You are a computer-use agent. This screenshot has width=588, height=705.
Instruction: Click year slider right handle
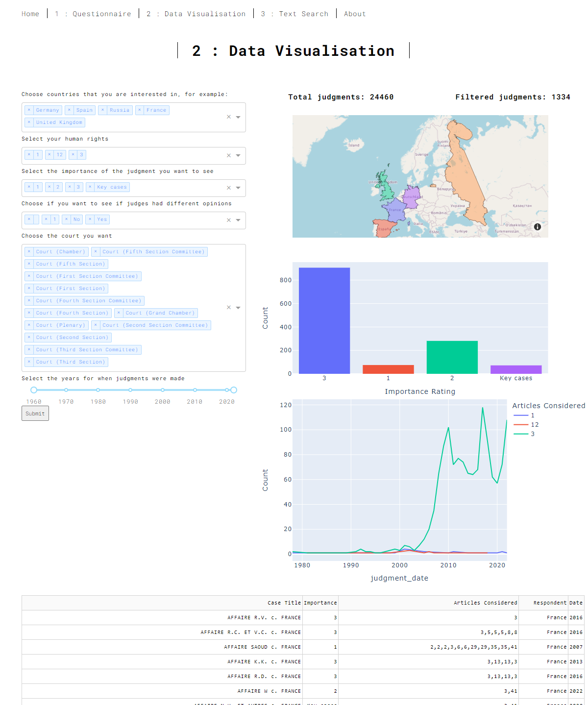pyautogui.click(x=234, y=390)
